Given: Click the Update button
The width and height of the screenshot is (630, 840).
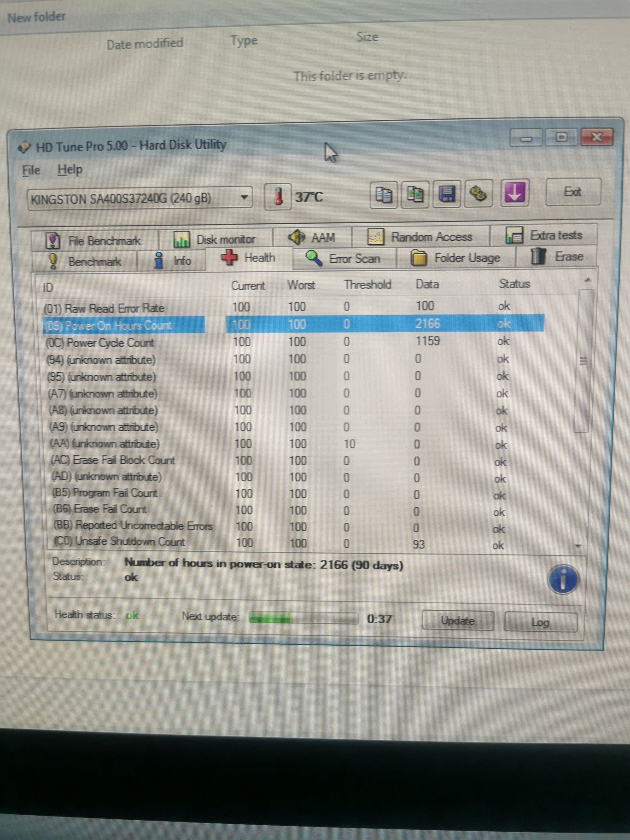Looking at the screenshot, I should pos(458,621).
